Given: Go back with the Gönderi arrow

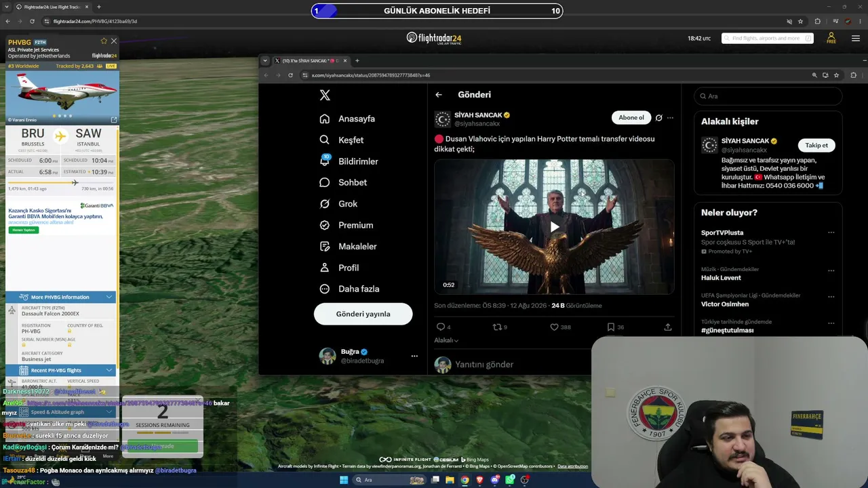Looking at the screenshot, I should click(x=439, y=95).
